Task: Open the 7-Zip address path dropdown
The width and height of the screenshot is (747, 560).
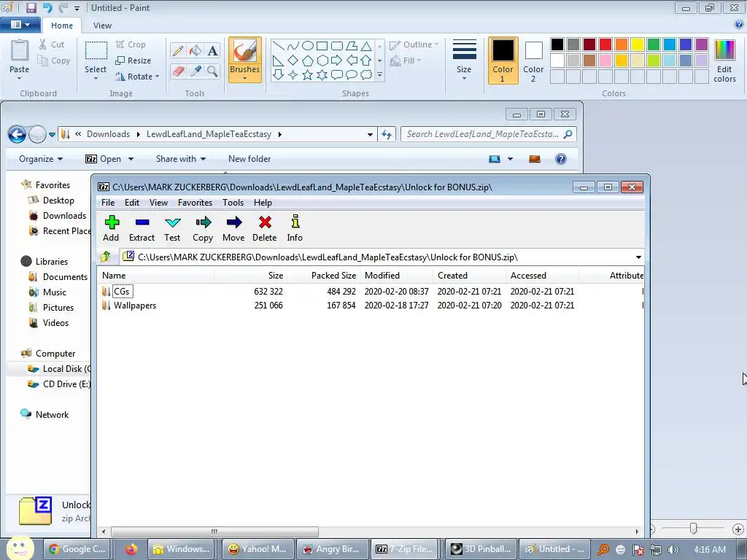Action: click(x=638, y=257)
